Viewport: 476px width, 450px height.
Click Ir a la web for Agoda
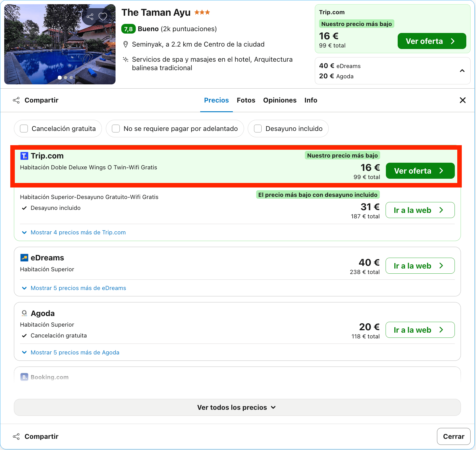(420, 330)
